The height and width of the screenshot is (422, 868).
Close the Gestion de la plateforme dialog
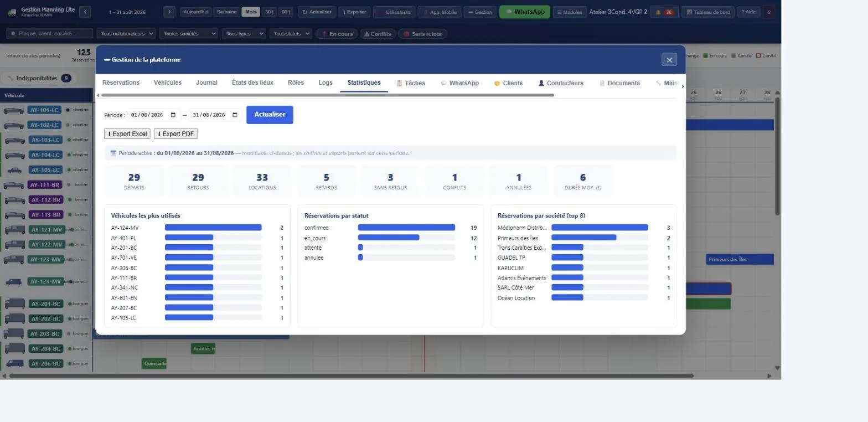(669, 60)
